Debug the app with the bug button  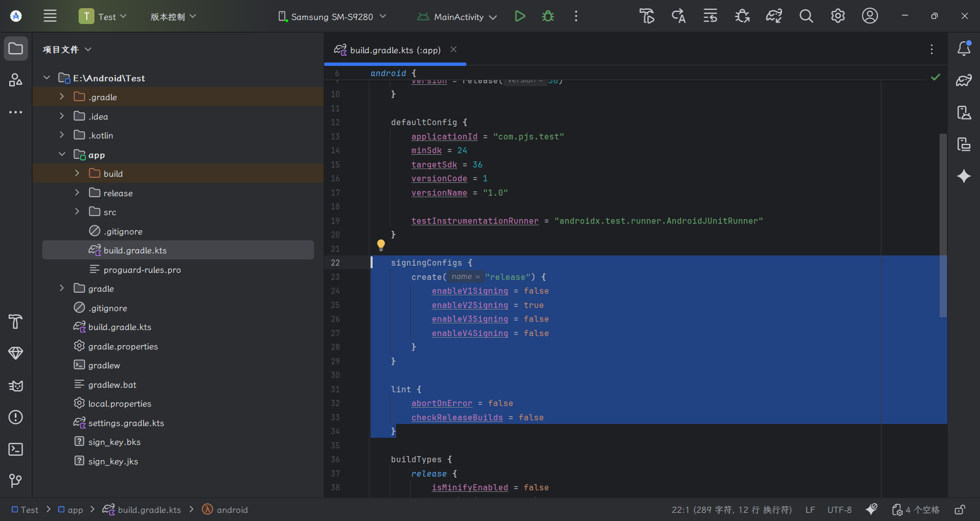(548, 16)
